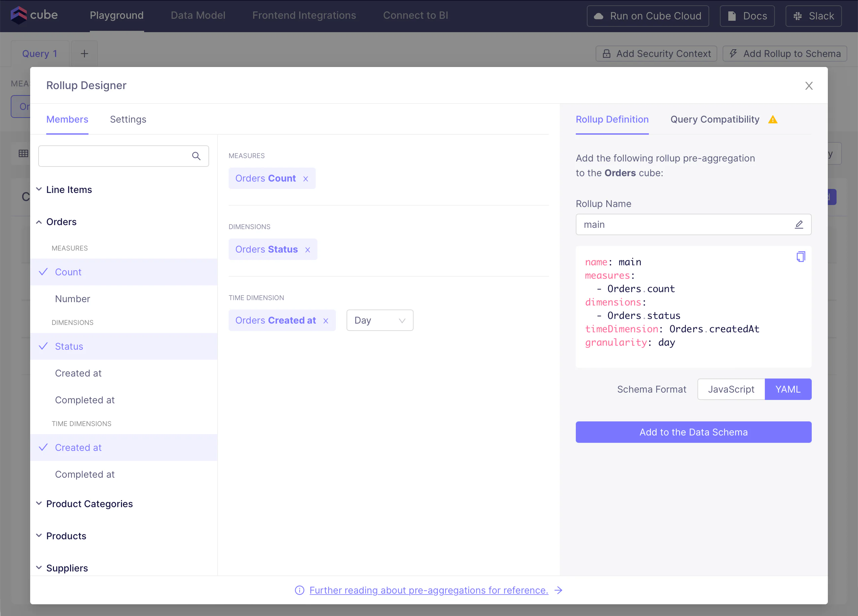Open the Day granularity dropdown
Viewport: 858px width, 616px height.
point(379,320)
